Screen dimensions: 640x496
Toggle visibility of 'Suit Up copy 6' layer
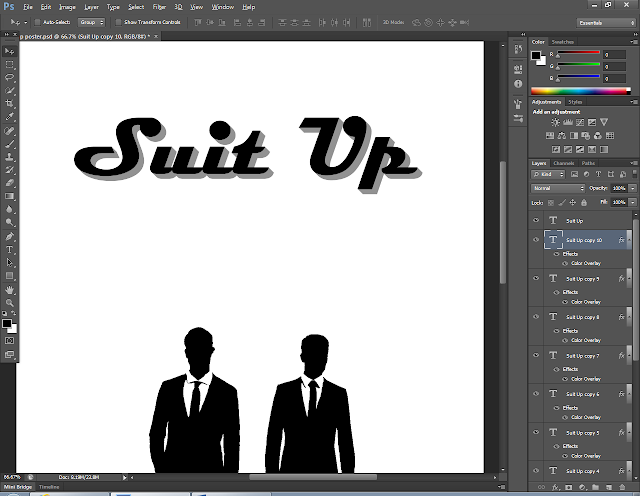tap(536, 394)
